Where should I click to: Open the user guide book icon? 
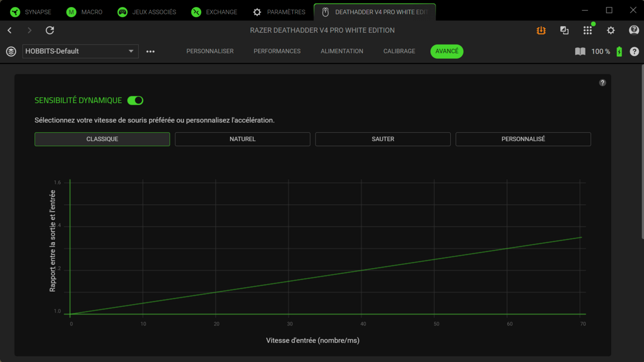(580, 52)
